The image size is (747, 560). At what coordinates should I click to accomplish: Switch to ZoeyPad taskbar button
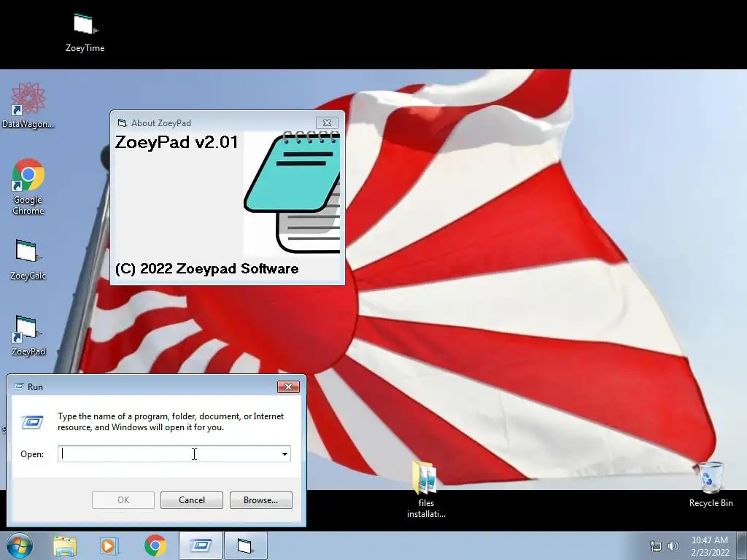245,545
